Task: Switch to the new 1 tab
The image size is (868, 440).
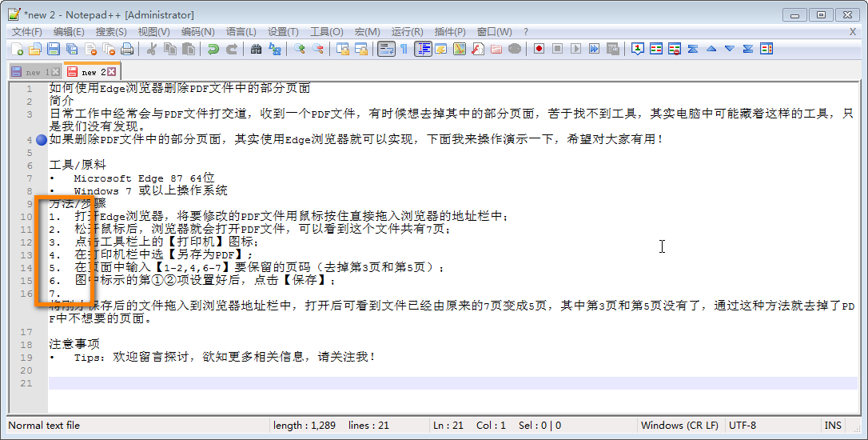Action: pos(37,72)
